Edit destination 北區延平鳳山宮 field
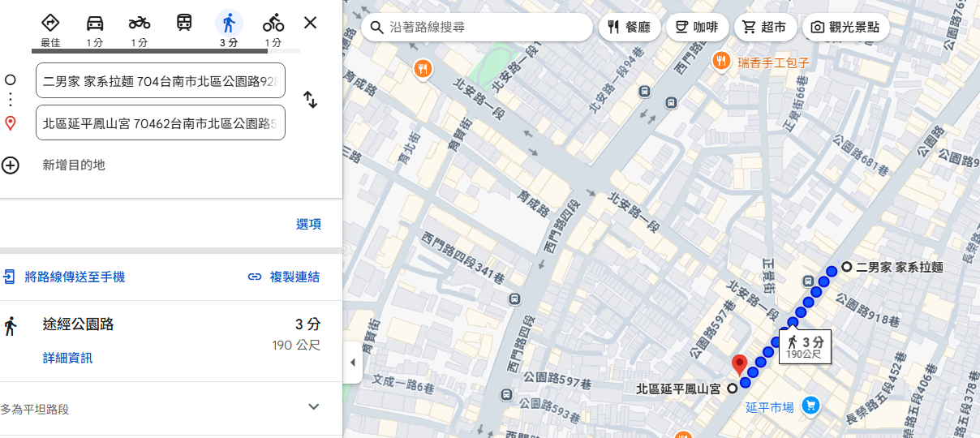The height and width of the screenshot is (438, 980). point(161,122)
